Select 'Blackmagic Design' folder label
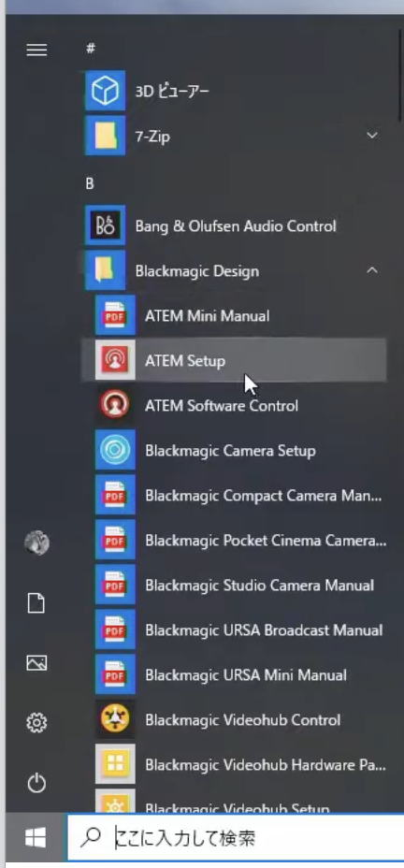Screen dimensions: 404x868 coord(197,271)
